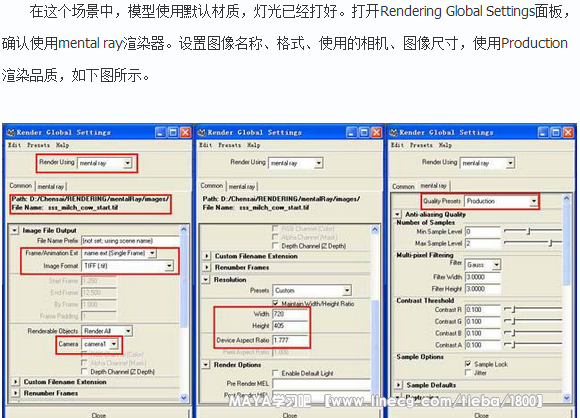
Task: Toggle Alpha Channel (Mask) checkbox in left window
Action: point(84,363)
